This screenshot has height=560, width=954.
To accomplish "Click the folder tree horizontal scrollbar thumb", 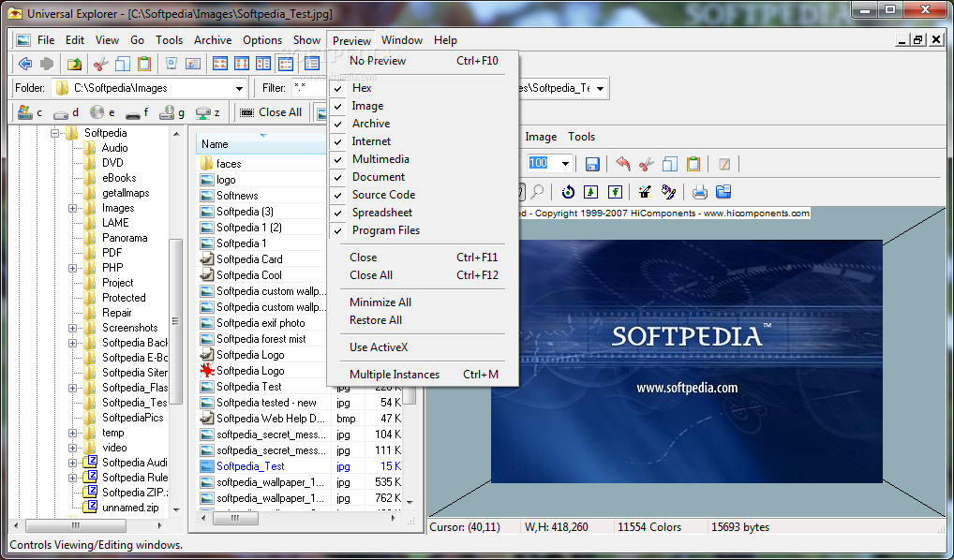I will click(x=76, y=525).
